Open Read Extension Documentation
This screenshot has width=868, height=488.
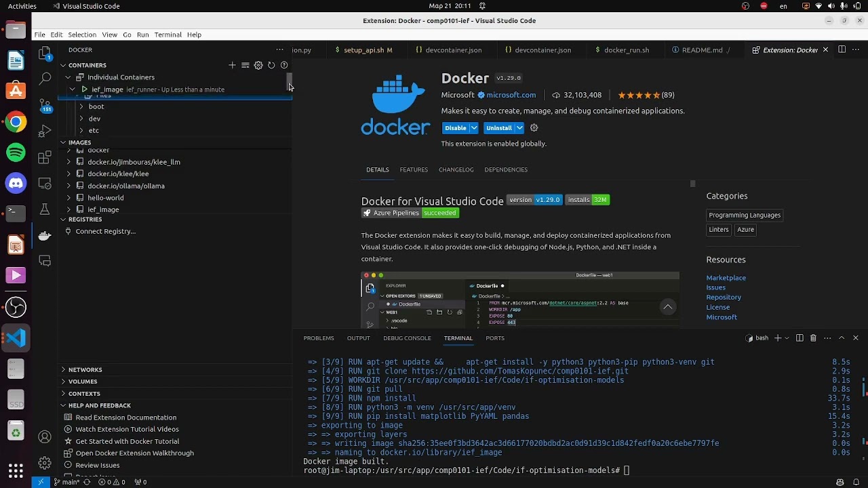pos(126,418)
